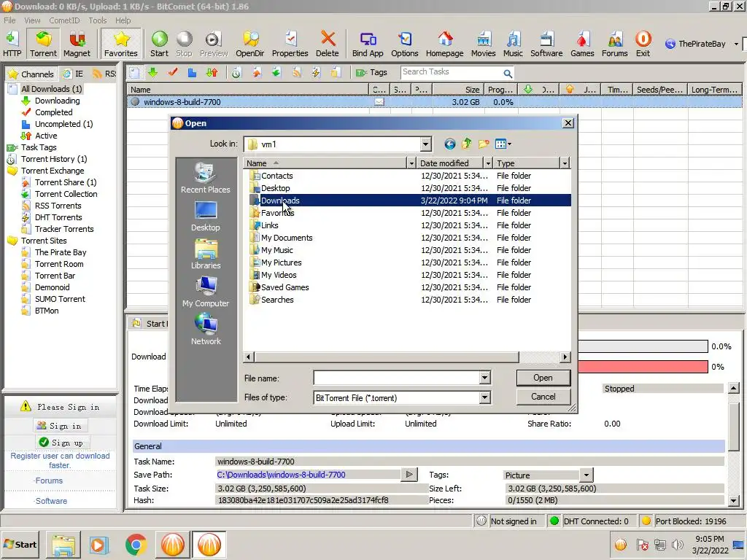This screenshot has width=747, height=560.
Task: Select the windows-8-build-7700 task row
Action: coord(434,102)
